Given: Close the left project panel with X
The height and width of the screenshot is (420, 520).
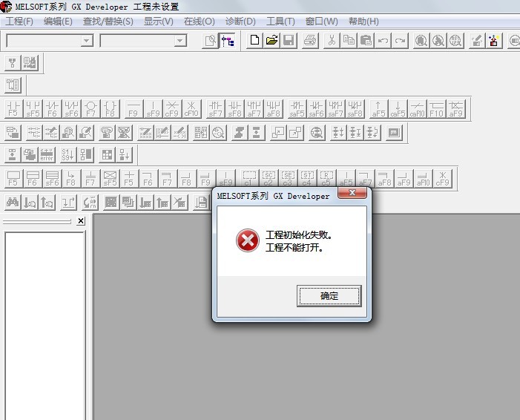Looking at the screenshot, I should pos(81,221).
